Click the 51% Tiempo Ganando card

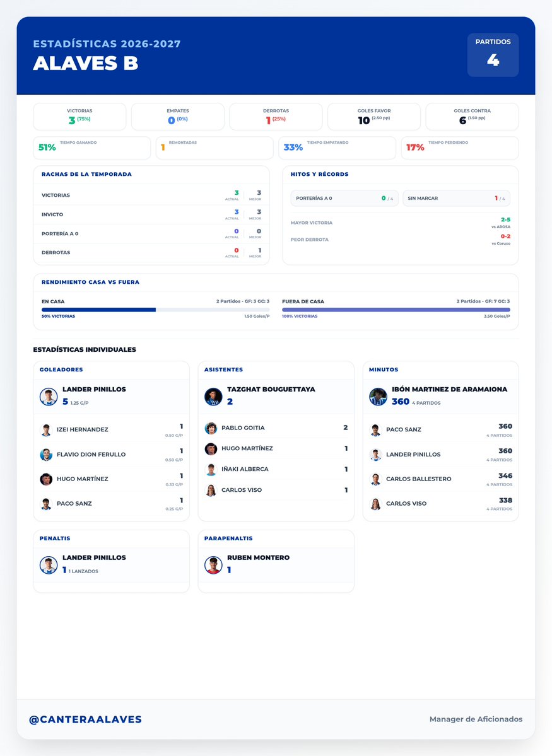tap(91, 148)
